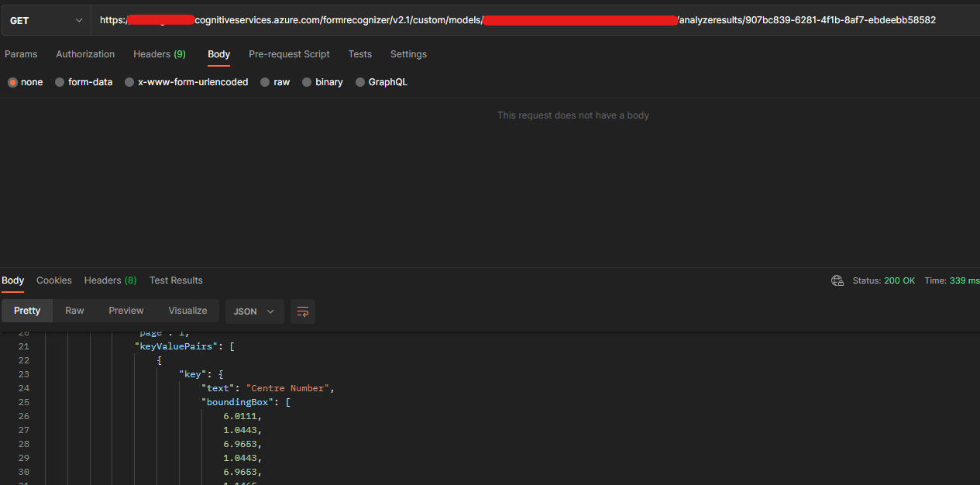Switch to Visualize response view
This screenshot has width=980, height=485.
(188, 311)
